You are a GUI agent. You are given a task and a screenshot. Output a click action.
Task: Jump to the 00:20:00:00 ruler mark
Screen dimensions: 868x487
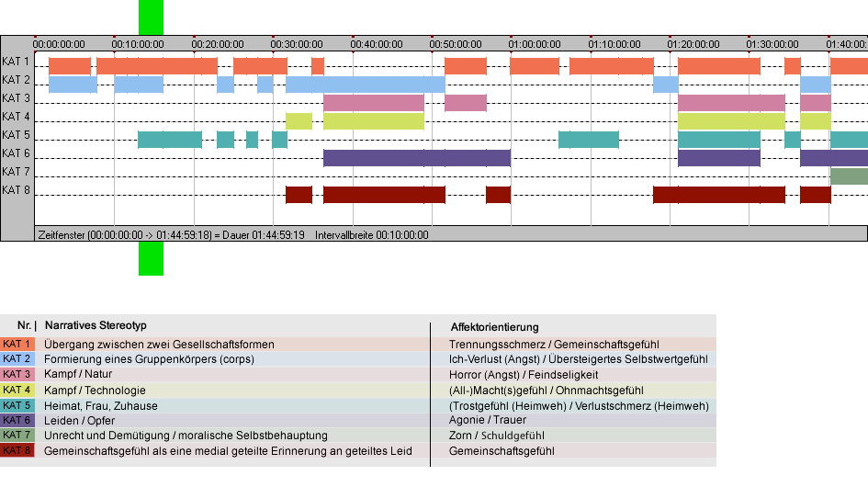(218, 44)
